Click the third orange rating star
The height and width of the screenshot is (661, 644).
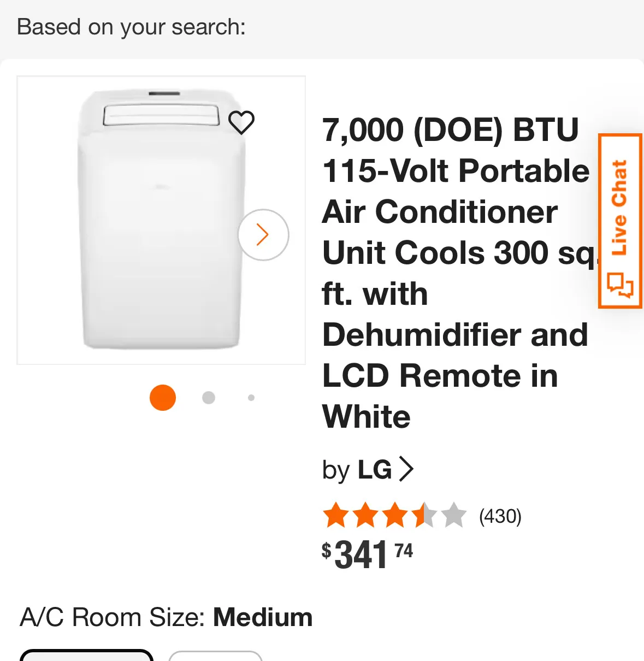[x=395, y=516]
